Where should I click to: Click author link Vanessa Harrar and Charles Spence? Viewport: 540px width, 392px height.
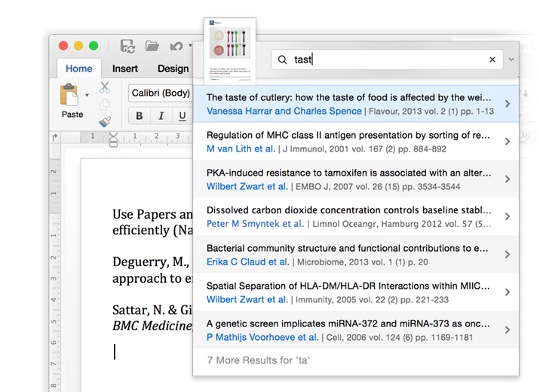click(x=284, y=111)
